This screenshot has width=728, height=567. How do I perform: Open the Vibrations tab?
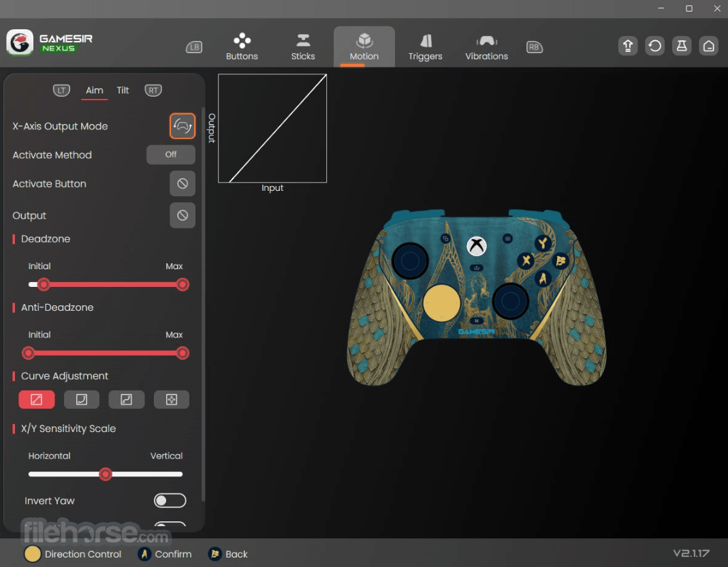pyautogui.click(x=486, y=46)
